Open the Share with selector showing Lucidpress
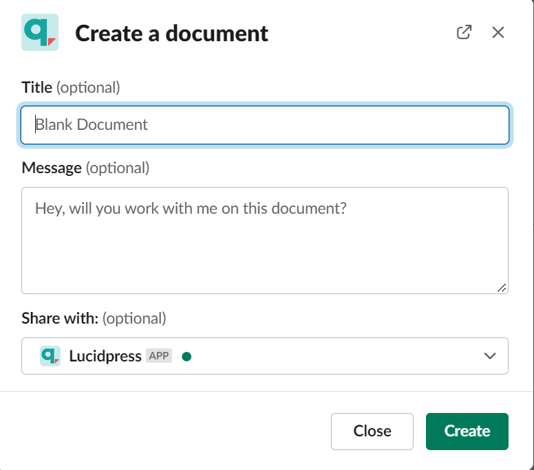The height and width of the screenshot is (470, 534). (x=265, y=356)
